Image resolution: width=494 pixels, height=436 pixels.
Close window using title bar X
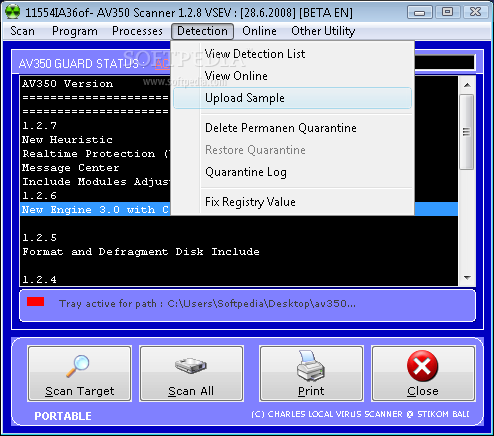click(x=475, y=12)
